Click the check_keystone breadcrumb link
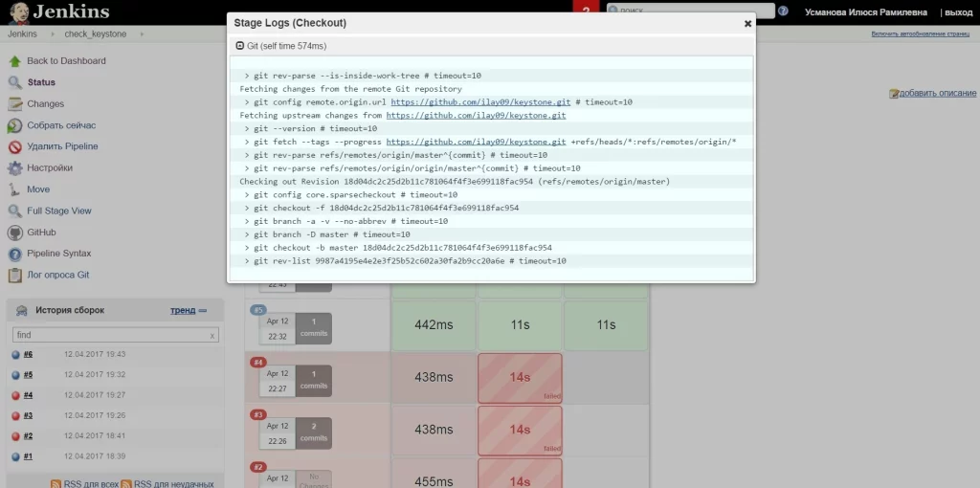 click(96, 34)
